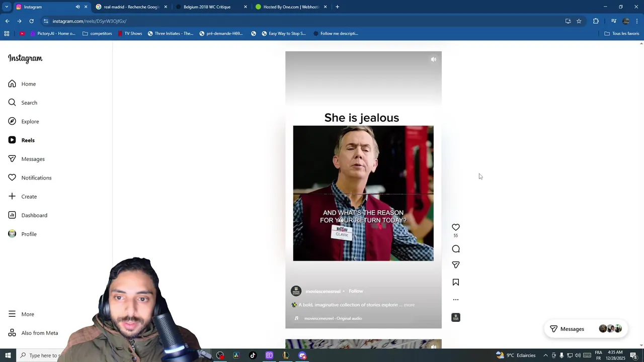Open Easy Way to Stop S... bookmark
Viewport: 644px width, 362px height.
pos(283,34)
